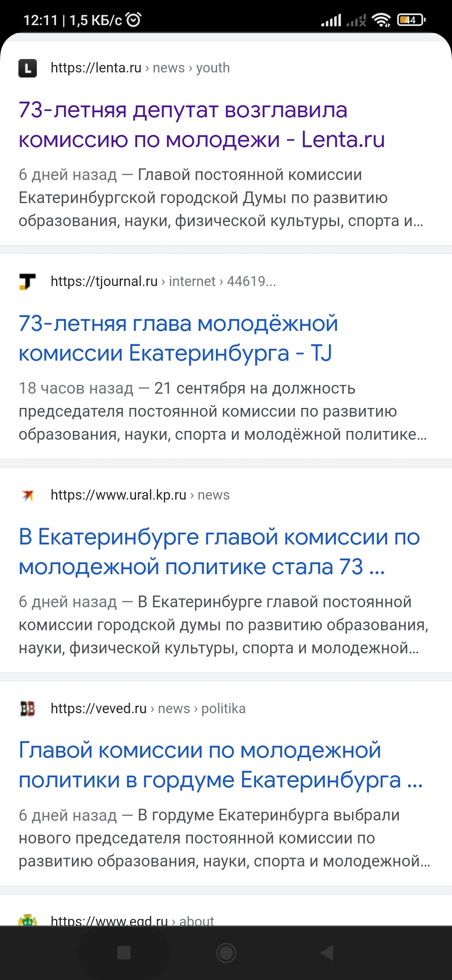This screenshot has width=452, height=980.
Task: Tap the www.egd.ru about URL breadcrumb
Action: coord(132,921)
